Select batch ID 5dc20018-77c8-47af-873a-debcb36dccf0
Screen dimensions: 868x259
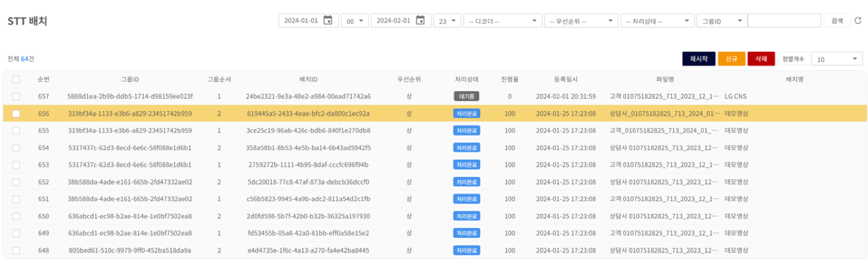(x=308, y=182)
